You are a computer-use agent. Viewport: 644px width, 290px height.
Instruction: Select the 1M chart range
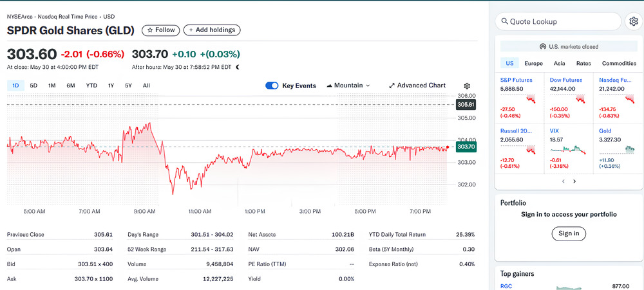click(x=52, y=86)
